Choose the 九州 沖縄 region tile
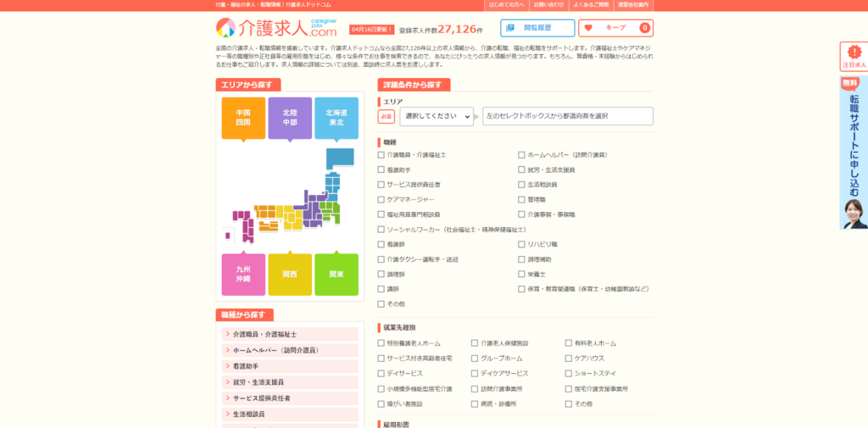The width and height of the screenshot is (868, 428). [243, 274]
